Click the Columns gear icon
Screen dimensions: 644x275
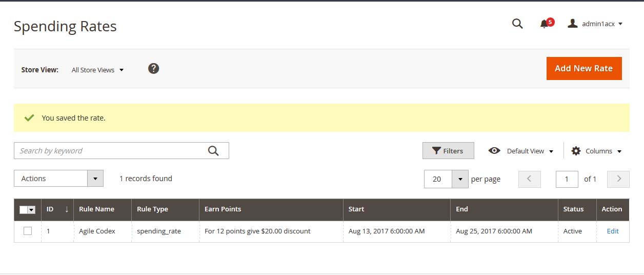[576, 151]
